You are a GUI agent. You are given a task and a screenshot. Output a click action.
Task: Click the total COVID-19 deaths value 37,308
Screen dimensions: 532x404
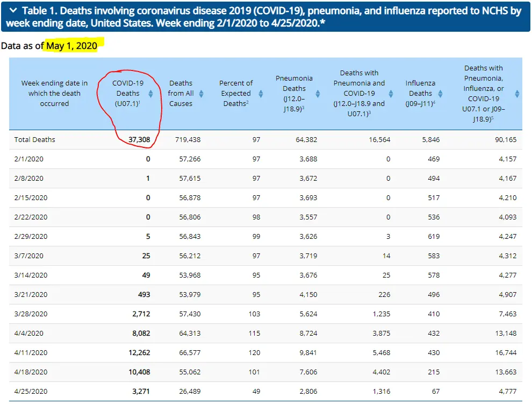click(x=139, y=140)
